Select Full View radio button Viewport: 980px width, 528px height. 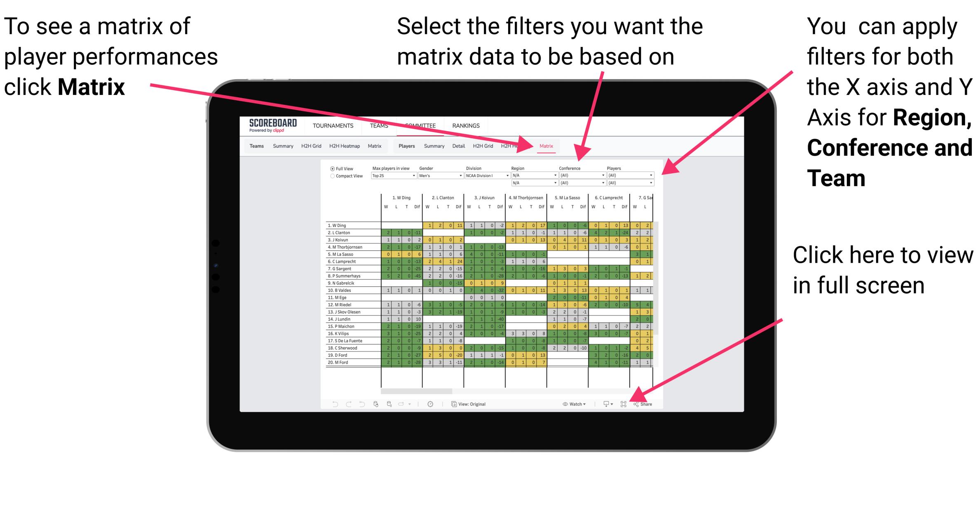point(332,169)
